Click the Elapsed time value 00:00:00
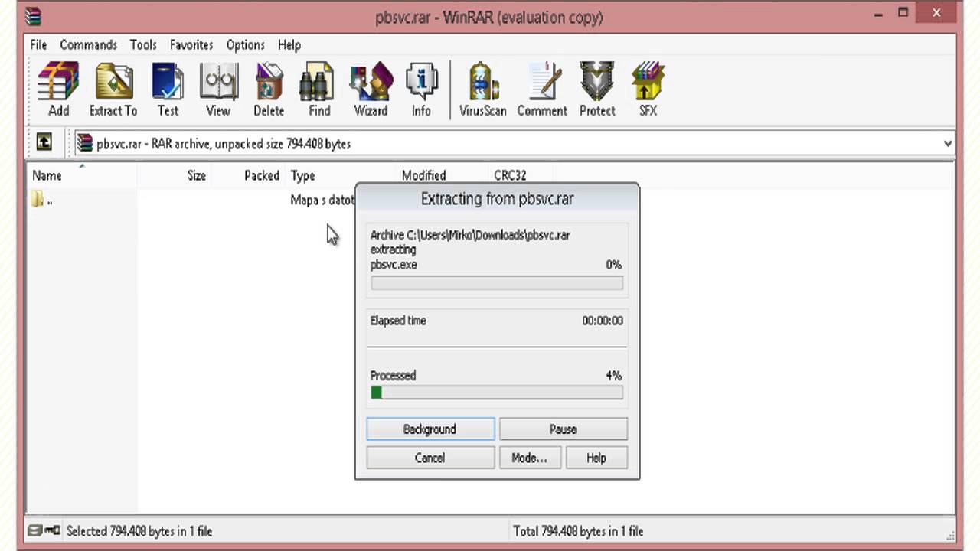The height and width of the screenshot is (551, 980). click(x=603, y=321)
